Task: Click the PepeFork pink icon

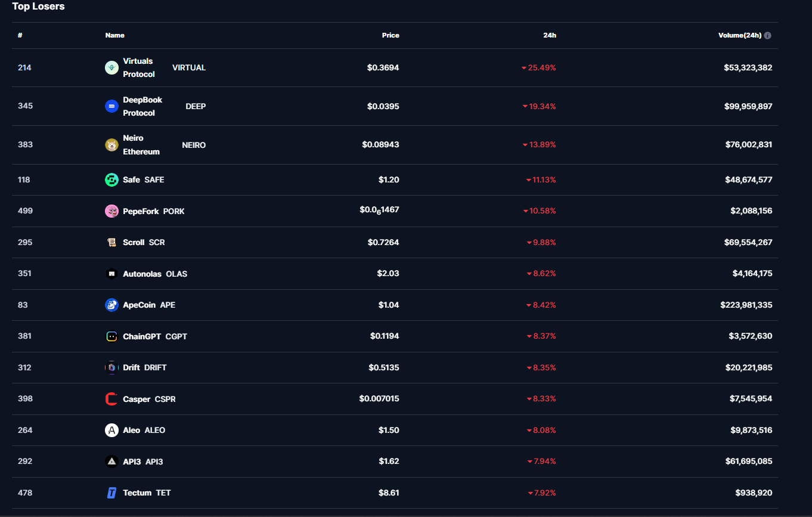Action: coord(111,211)
